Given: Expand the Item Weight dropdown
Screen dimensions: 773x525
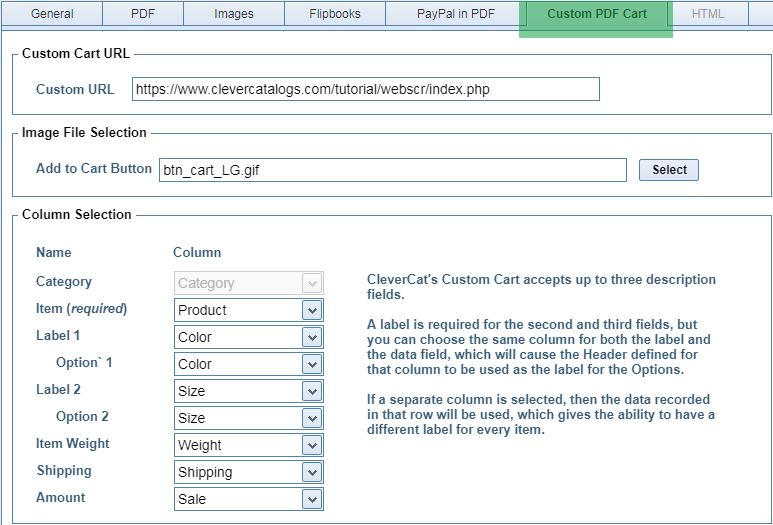Looking at the screenshot, I should (x=248, y=445).
